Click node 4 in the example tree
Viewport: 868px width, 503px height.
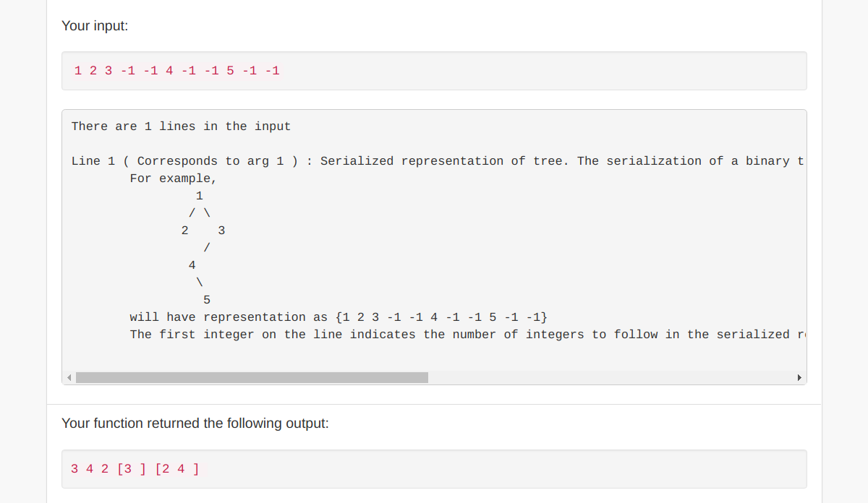[x=192, y=265]
